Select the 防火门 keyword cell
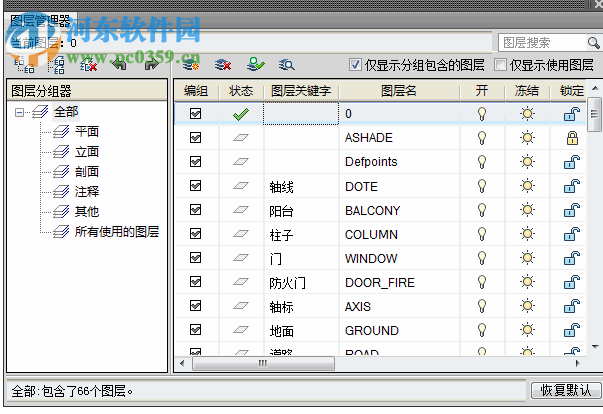 point(301,282)
